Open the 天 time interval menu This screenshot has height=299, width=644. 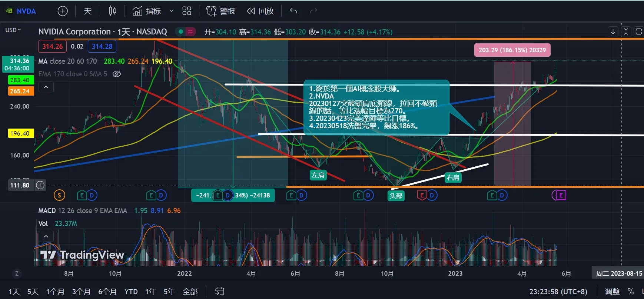(x=87, y=11)
